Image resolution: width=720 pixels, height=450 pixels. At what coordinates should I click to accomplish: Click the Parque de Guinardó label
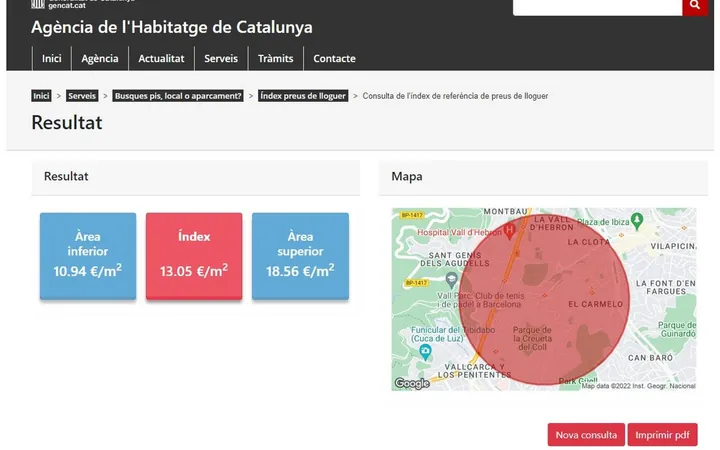tap(677, 329)
